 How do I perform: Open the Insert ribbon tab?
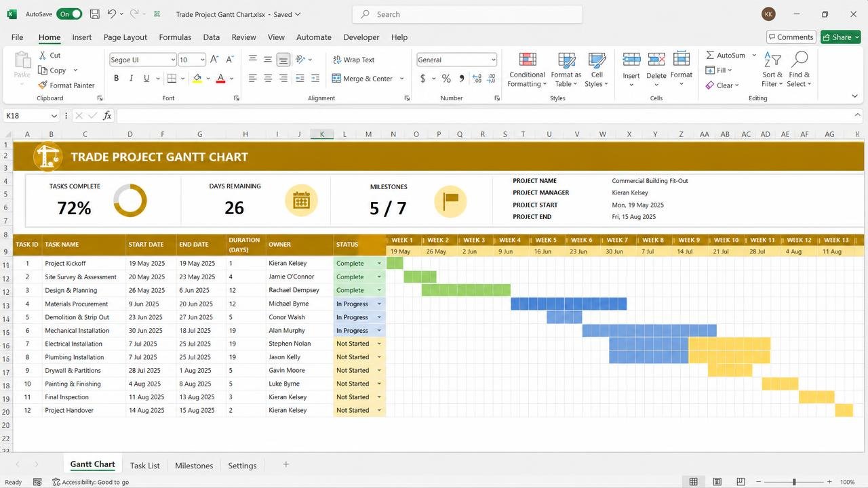(x=82, y=37)
